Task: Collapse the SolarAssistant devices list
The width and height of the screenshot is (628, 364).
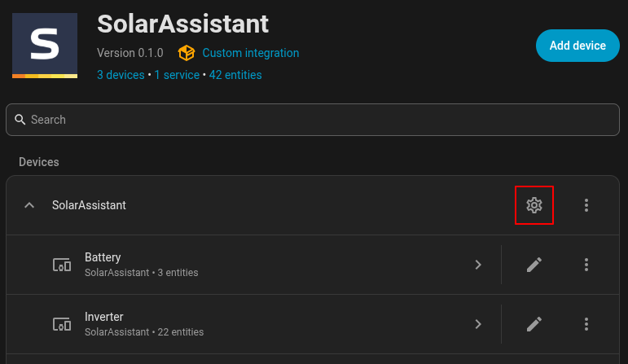Action: tap(29, 205)
